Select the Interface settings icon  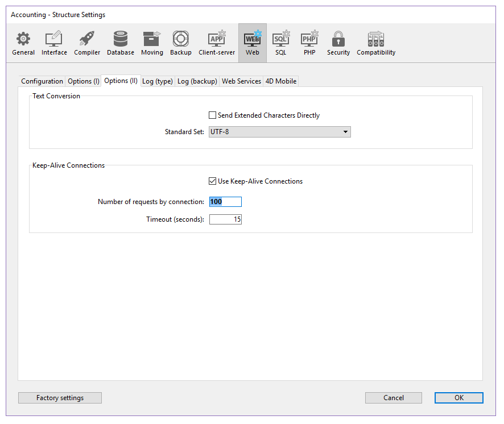click(54, 43)
